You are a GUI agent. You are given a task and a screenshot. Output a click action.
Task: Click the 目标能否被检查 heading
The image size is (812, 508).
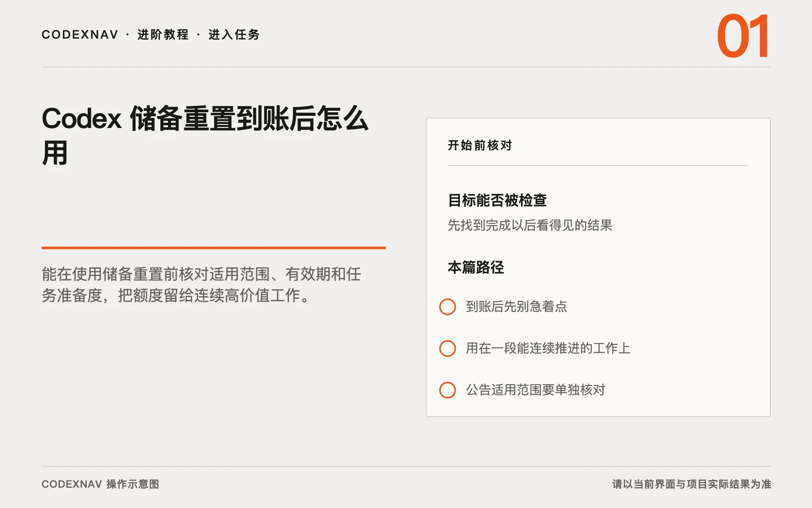[x=497, y=200]
